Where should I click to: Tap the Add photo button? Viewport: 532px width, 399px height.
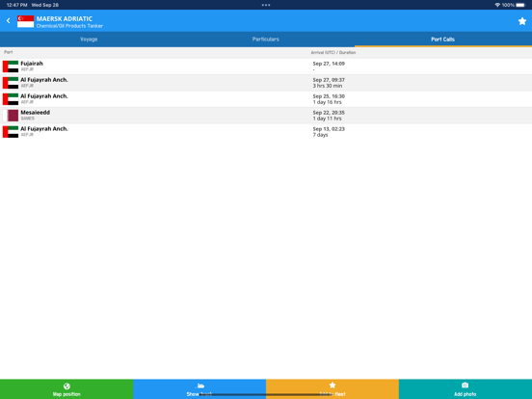tap(465, 389)
